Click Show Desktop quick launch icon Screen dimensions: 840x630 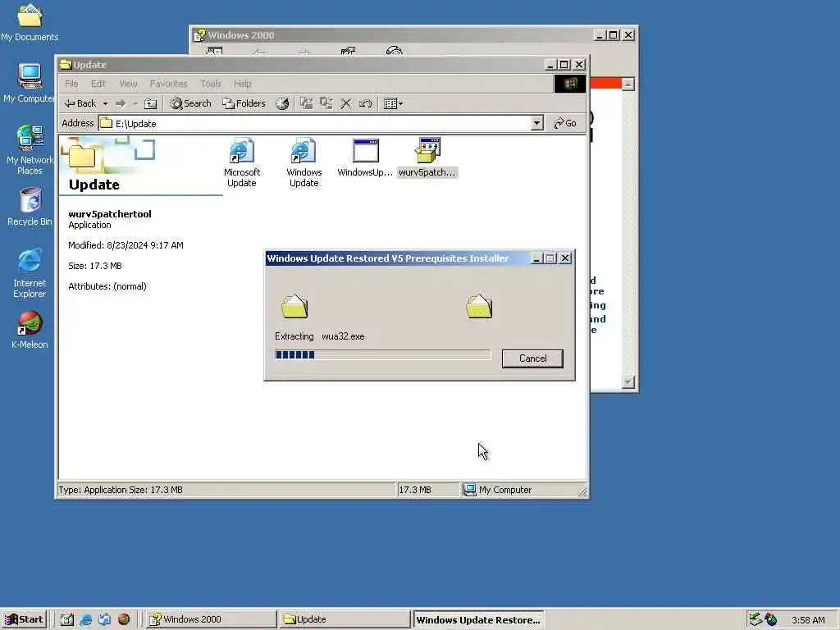click(x=67, y=619)
